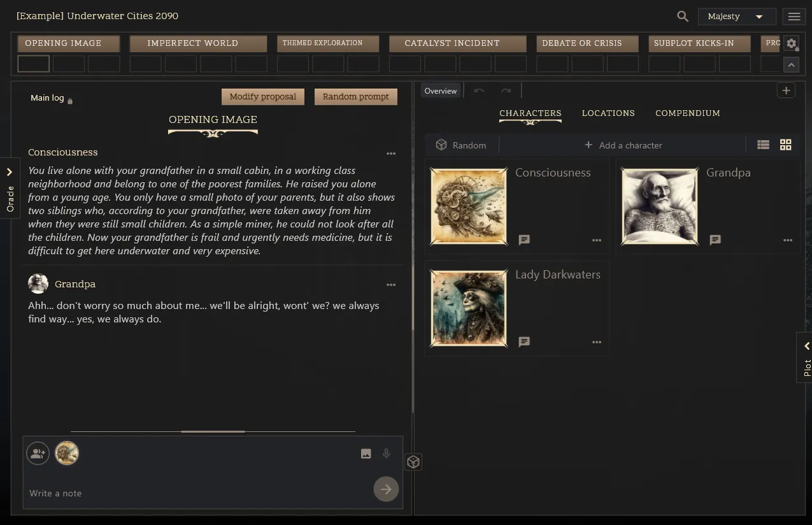The height and width of the screenshot is (525, 812).
Task: Generate a Random character
Action: [x=461, y=145]
